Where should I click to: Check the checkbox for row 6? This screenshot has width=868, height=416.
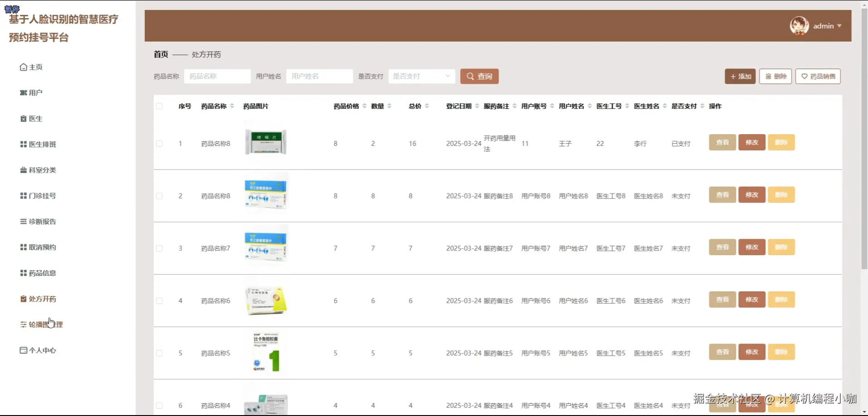click(159, 406)
